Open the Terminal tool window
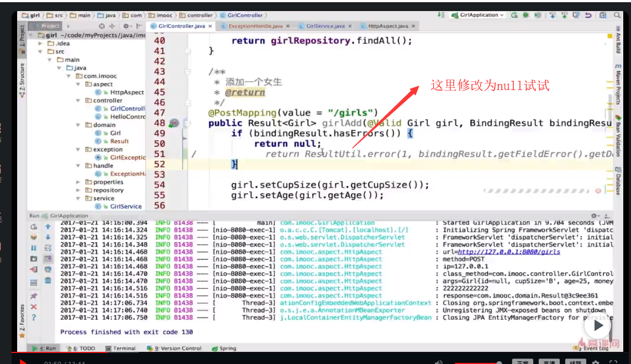Viewport: 631px width, 364px height. [120, 349]
